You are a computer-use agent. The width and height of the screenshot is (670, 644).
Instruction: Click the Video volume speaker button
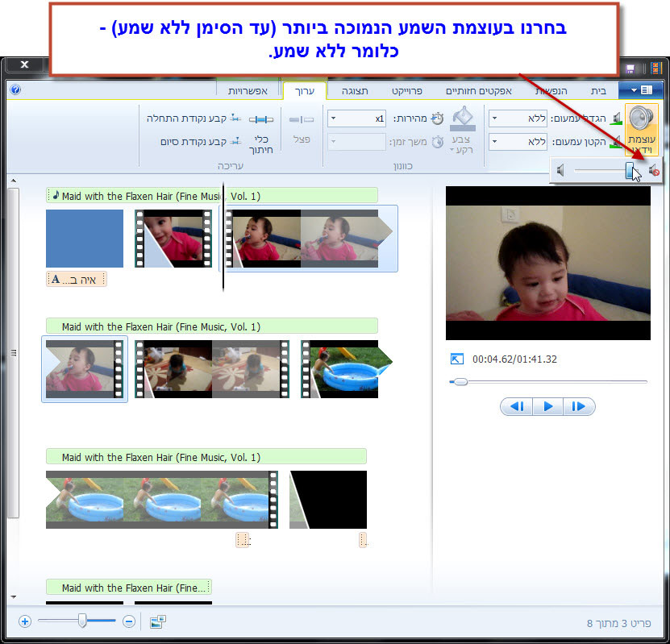641,128
